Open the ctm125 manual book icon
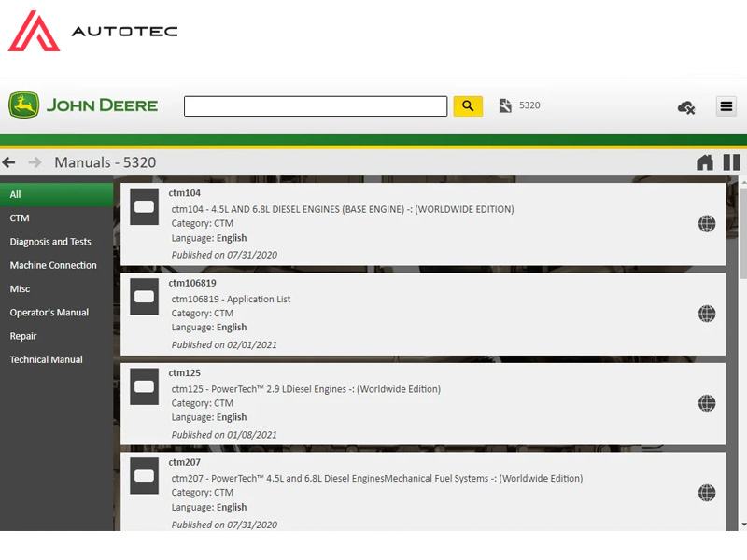The width and height of the screenshot is (747, 560). [x=145, y=386]
